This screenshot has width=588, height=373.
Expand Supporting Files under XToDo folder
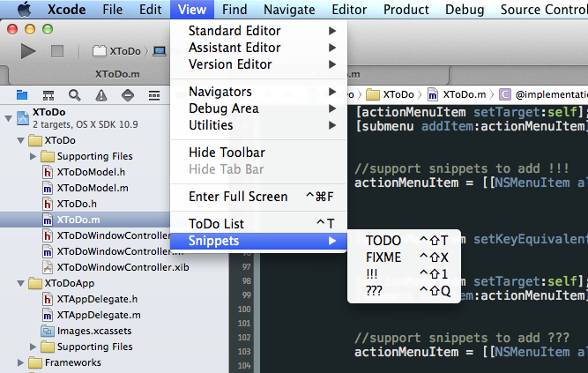pyautogui.click(x=33, y=156)
